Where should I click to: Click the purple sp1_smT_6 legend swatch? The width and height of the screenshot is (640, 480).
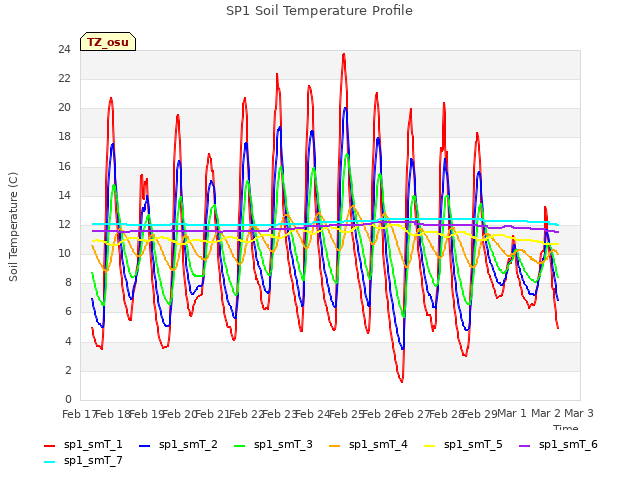point(524,446)
